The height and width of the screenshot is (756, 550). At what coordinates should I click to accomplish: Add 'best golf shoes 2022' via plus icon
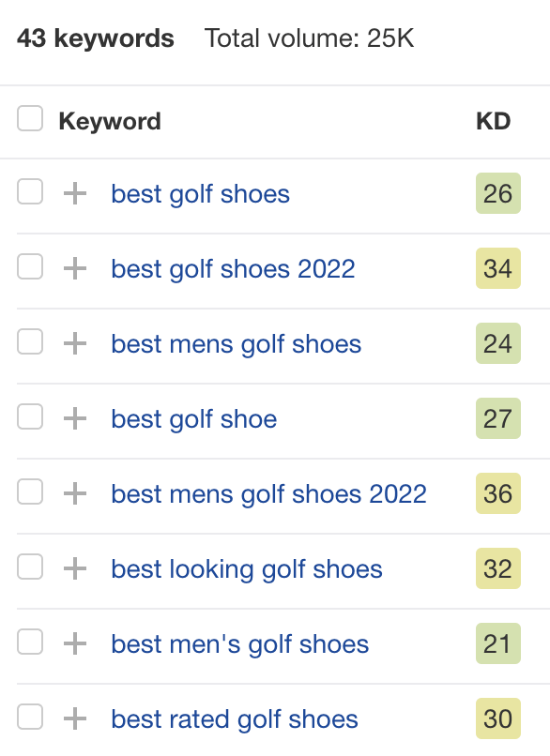pyautogui.click(x=75, y=268)
